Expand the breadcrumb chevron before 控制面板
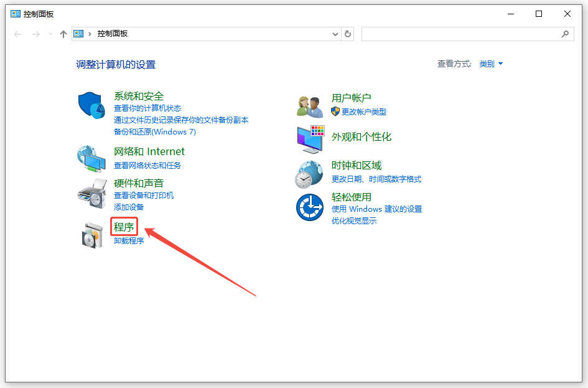 pyautogui.click(x=90, y=34)
